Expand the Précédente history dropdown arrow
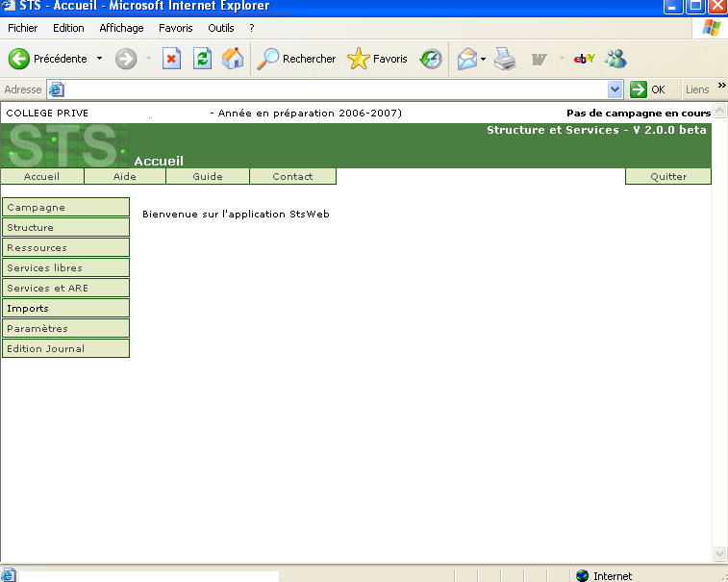The height and width of the screenshot is (582, 728). [x=99, y=59]
